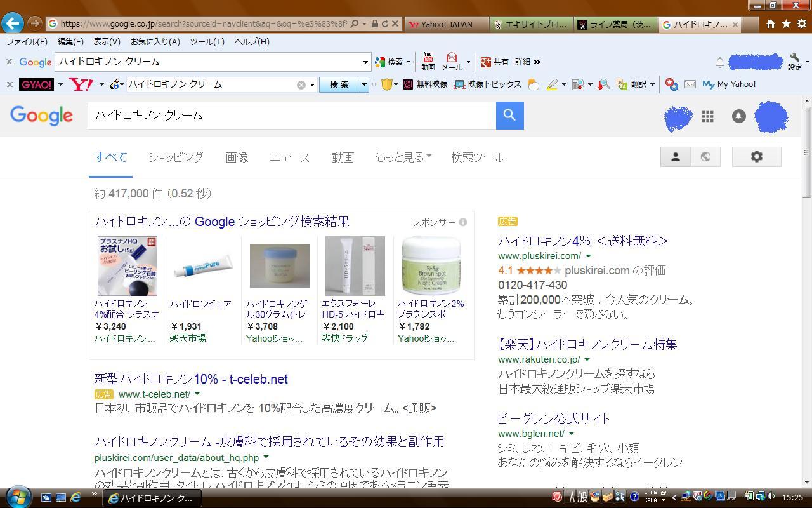Click Google toolbar notification bell
Screen dimensions: 812x508
pos(720,62)
